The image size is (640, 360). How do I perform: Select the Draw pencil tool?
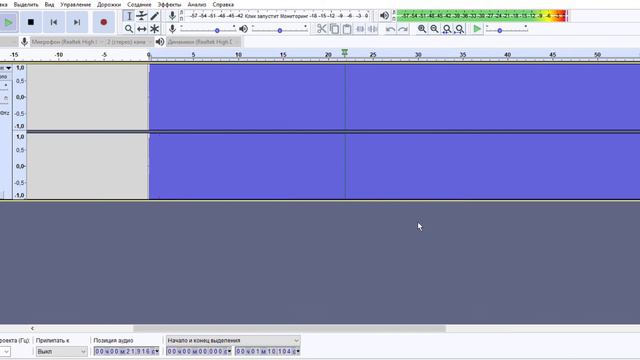tap(154, 16)
